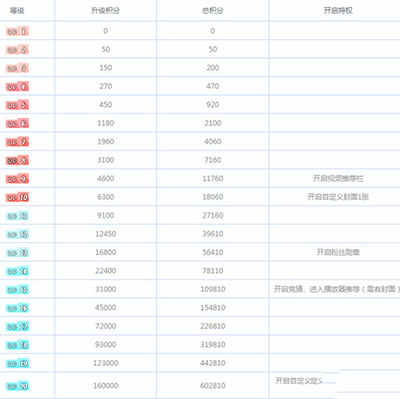Click the 开启特权 column header
This screenshot has width=400, height=399.
coord(338,11)
